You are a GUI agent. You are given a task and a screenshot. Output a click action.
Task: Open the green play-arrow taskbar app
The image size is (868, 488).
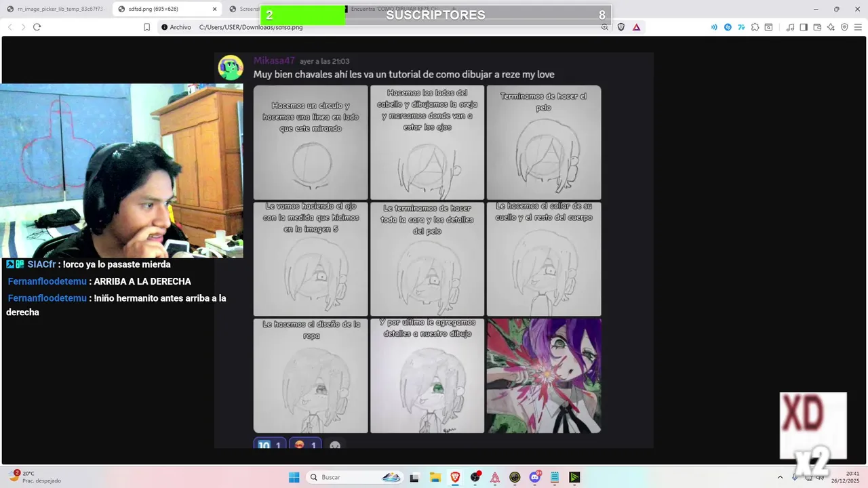click(x=574, y=477)
